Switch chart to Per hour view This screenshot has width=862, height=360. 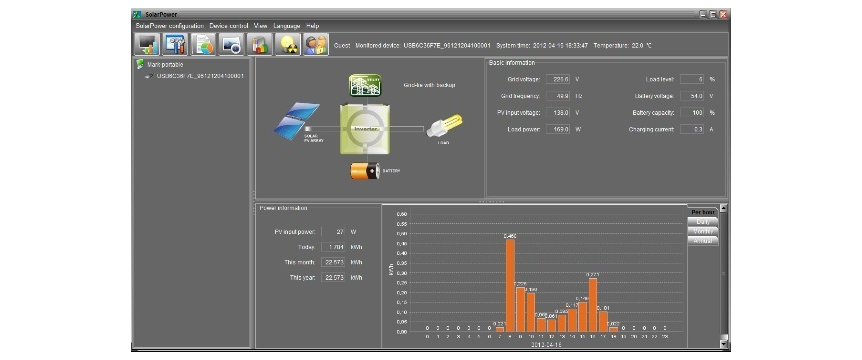(703, 212)
